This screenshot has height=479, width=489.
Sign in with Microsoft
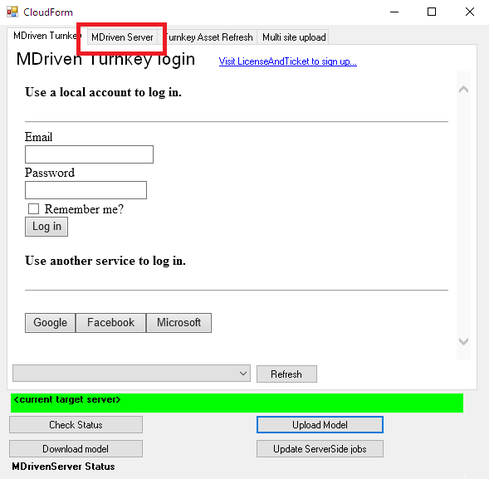[179, 323]
